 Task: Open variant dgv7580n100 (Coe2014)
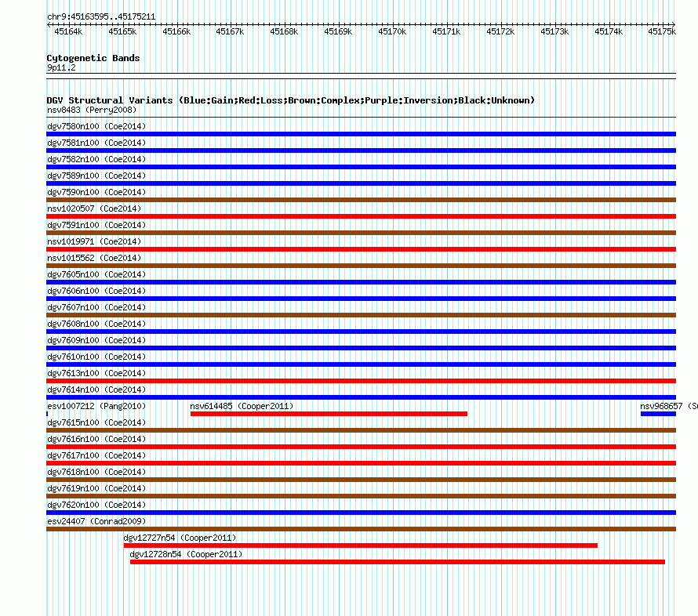(96, 126)
